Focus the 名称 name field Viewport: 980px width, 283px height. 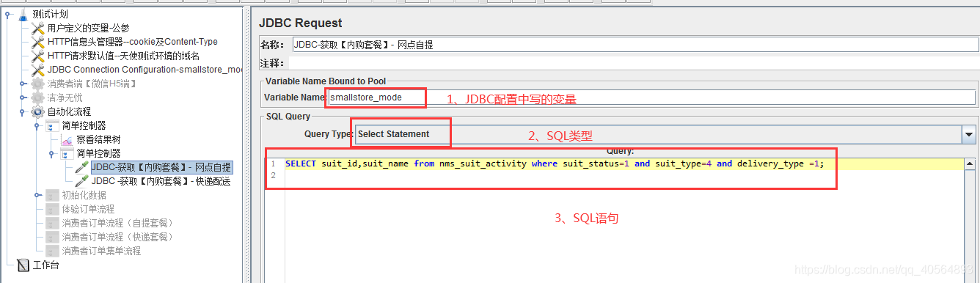point(635,45)
